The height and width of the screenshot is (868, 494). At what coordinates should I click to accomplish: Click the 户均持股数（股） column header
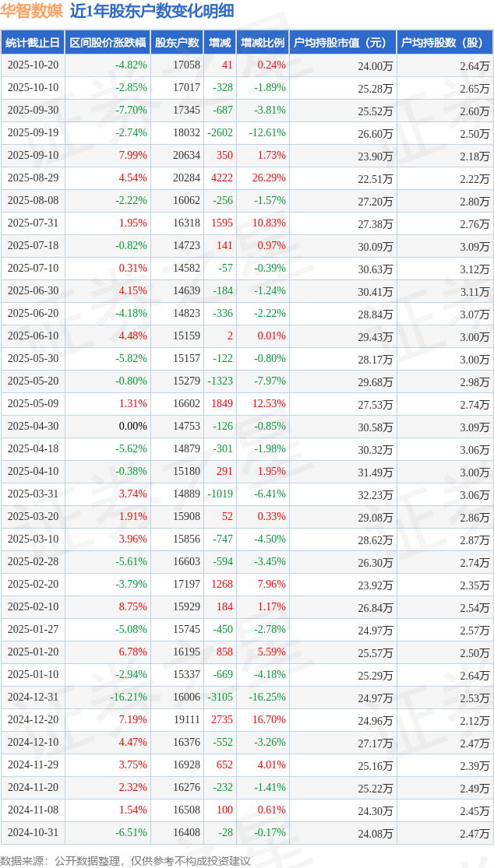[x=445, y=43]
